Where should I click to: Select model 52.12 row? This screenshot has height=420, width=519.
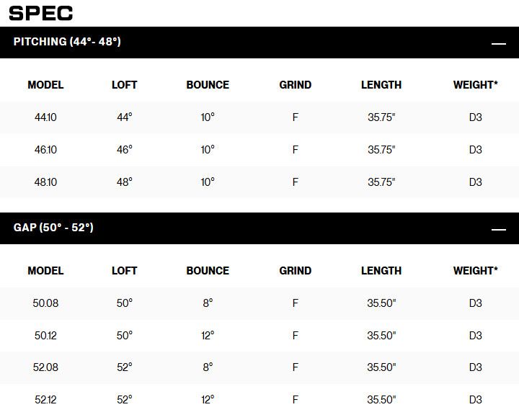(x=45, y=399)
